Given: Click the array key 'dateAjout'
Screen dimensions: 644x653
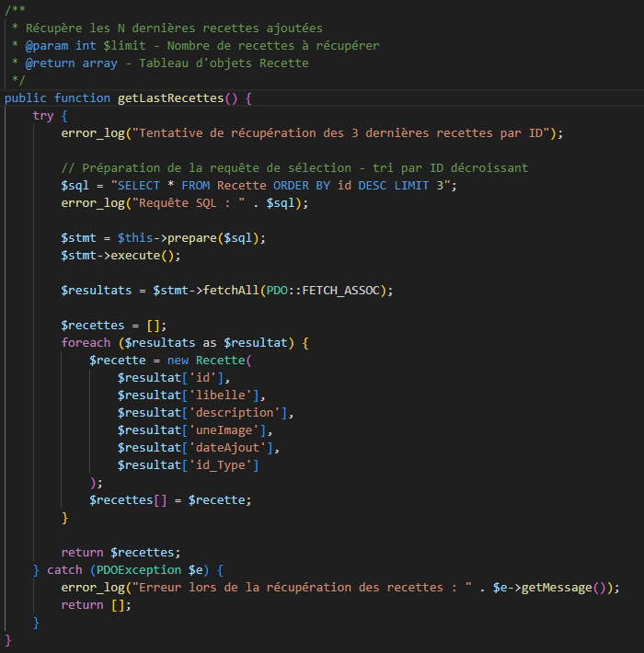Looking at the screenshot, I should (227, 448).
